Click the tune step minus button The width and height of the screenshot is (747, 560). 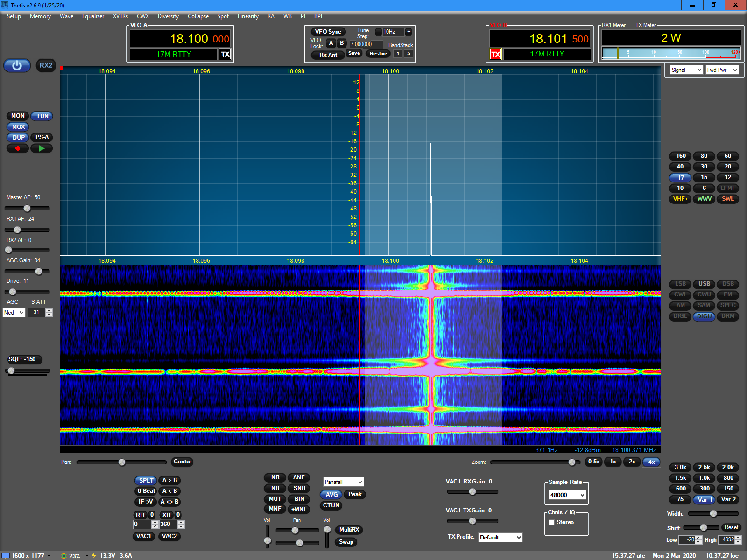pos(379,32)
